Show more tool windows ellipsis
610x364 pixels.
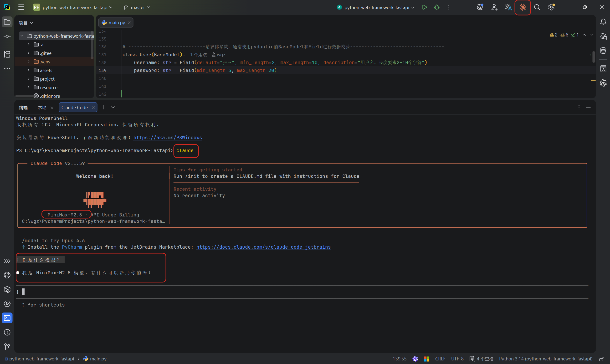tap(7, 69)
